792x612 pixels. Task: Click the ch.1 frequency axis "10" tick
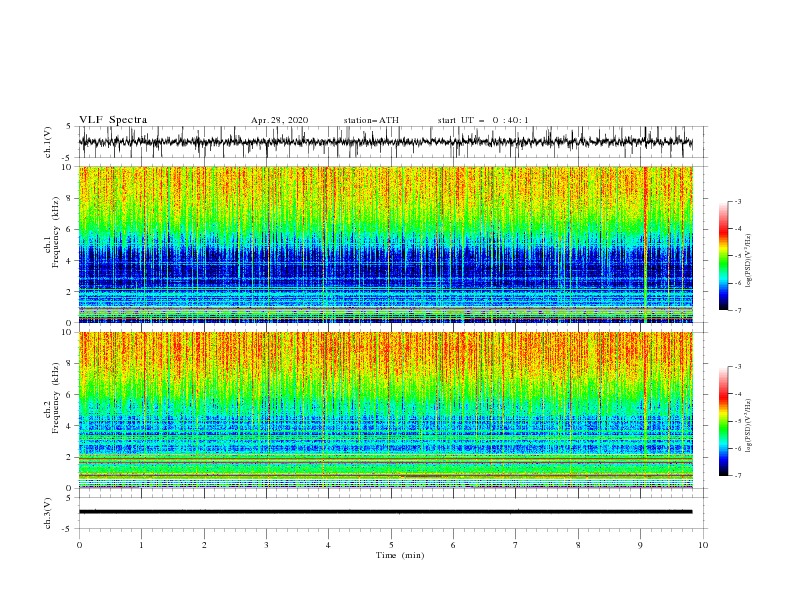tap(67, 167)
